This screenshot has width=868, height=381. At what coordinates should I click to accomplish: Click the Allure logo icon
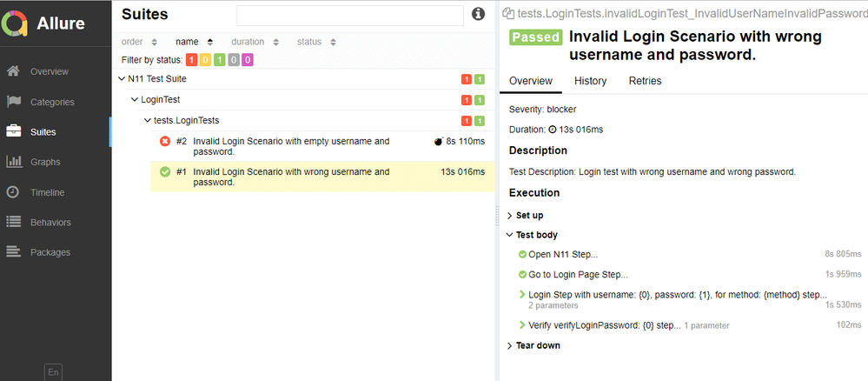pos(19,23)
